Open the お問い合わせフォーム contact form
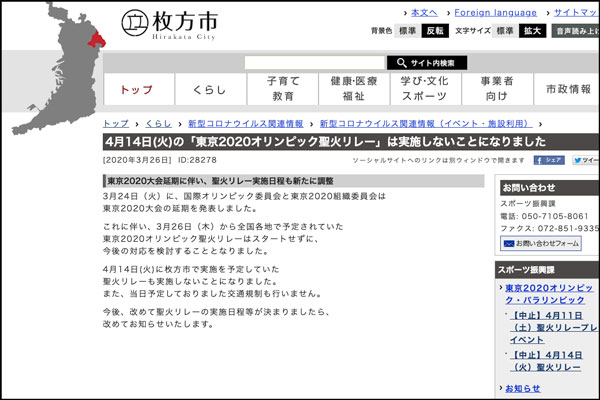Image resolution: width=600 pixels, height=400 pixels. tap(541, 243)
